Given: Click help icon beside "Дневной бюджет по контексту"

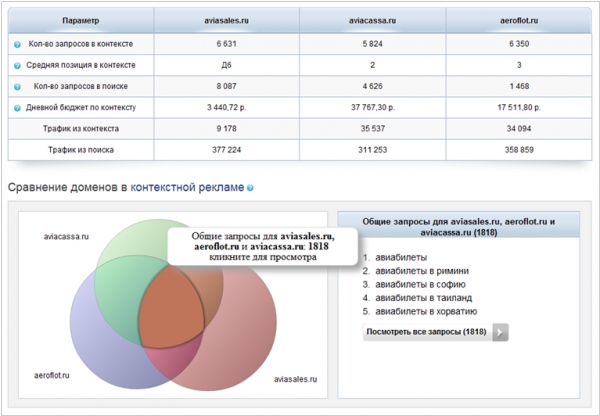Looking at the screenshot, I should [x=17, y=108].
